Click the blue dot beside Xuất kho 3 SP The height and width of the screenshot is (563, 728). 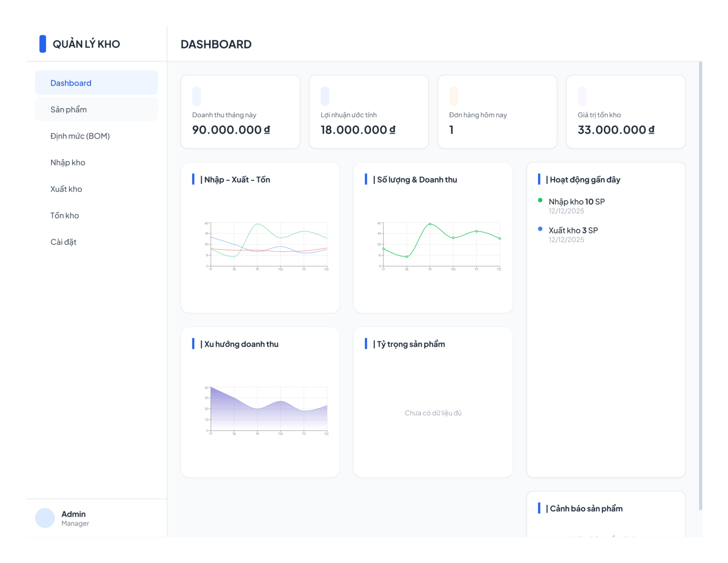point(540,229)
